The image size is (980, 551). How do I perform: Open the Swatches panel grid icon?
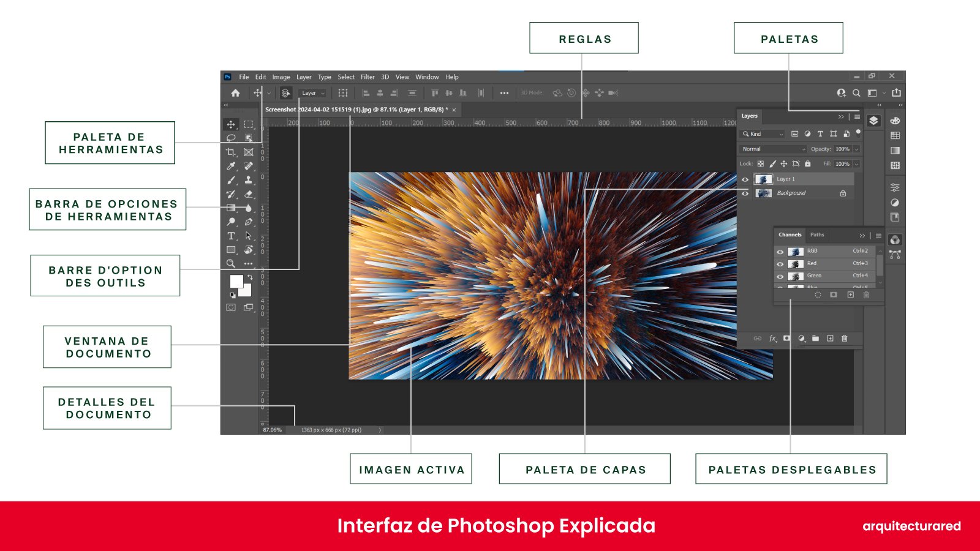point(895,135)
